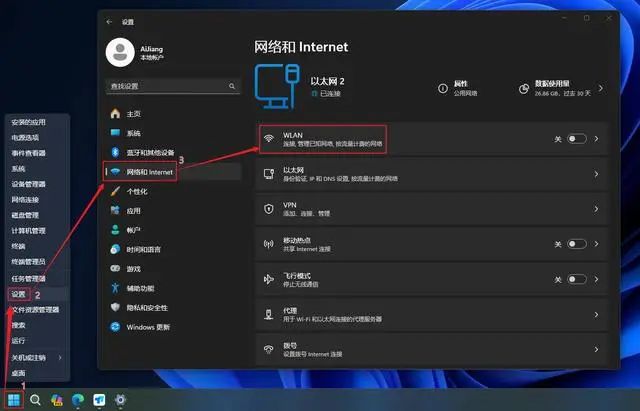
Task: Open 蓝牙和其他设备 Bluetooth settings
Action: 150,152
